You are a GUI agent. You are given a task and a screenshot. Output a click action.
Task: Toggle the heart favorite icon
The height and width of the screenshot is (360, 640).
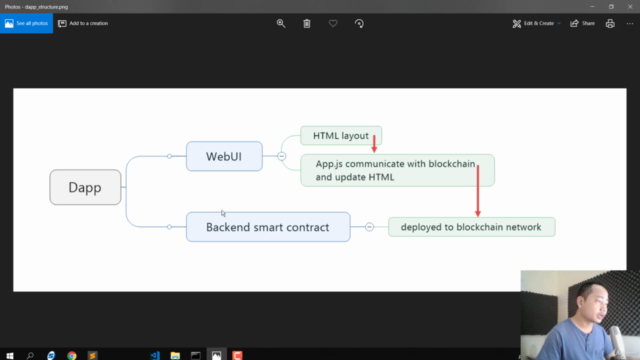(333, 24)
